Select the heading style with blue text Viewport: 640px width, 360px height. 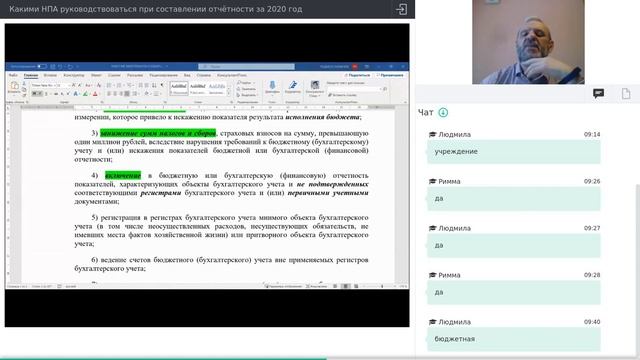(x=217, y=89)
